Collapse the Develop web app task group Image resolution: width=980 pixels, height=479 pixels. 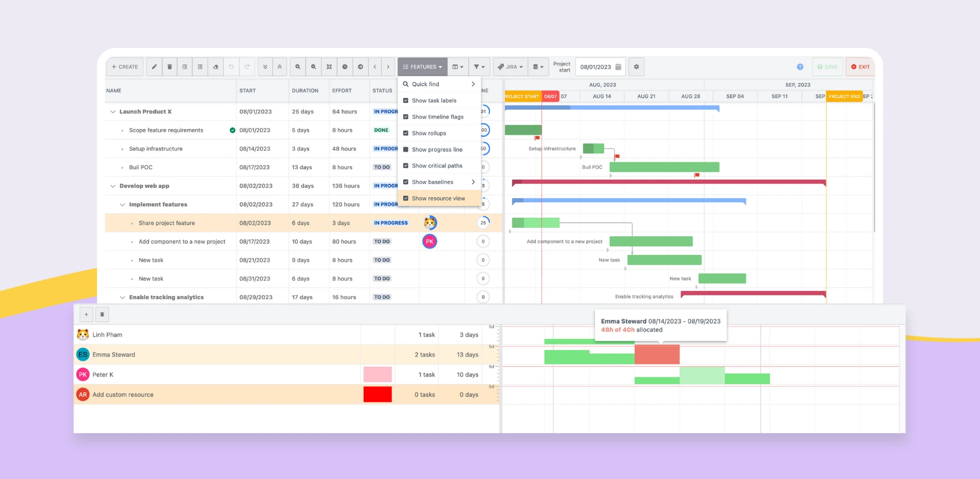click(113, 186)
